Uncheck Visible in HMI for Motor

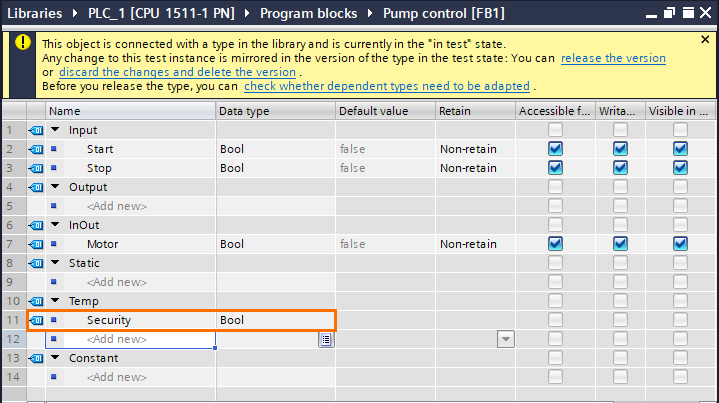[680, 244]
